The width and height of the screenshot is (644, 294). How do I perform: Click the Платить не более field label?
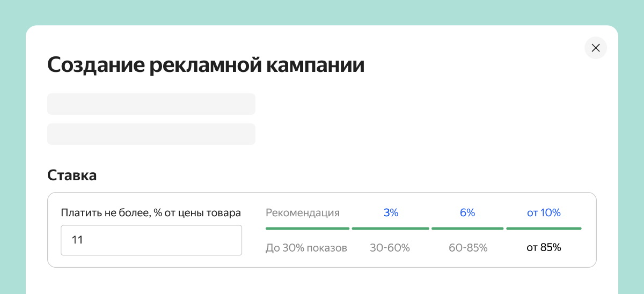pos(151,212)
